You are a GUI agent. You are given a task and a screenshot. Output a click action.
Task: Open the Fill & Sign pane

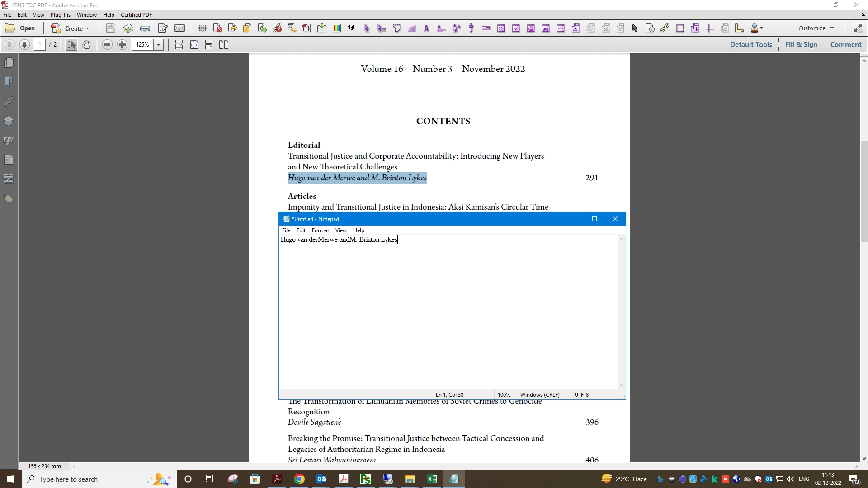coord(801,44)
